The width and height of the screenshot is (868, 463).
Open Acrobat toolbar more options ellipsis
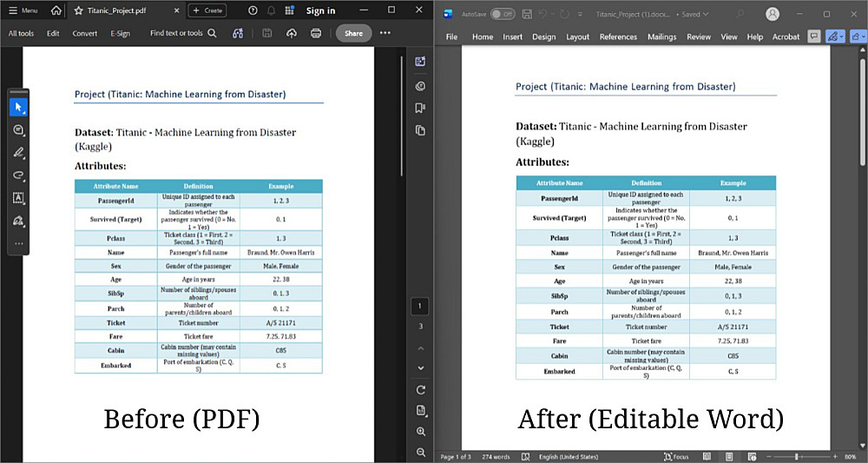click(385, 33)
